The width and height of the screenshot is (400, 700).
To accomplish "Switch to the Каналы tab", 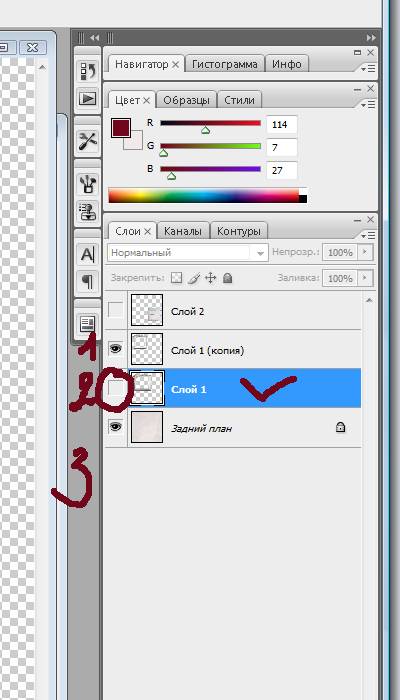I will (x=183, y=231).
